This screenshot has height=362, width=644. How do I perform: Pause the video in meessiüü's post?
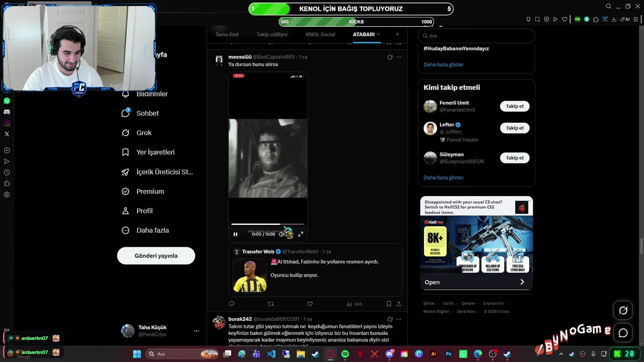coord(235,234)
